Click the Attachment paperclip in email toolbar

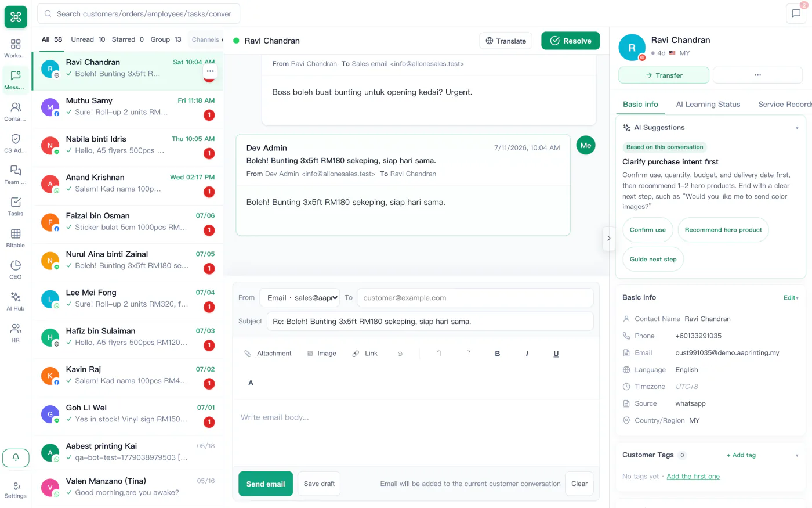pos(267,354)
